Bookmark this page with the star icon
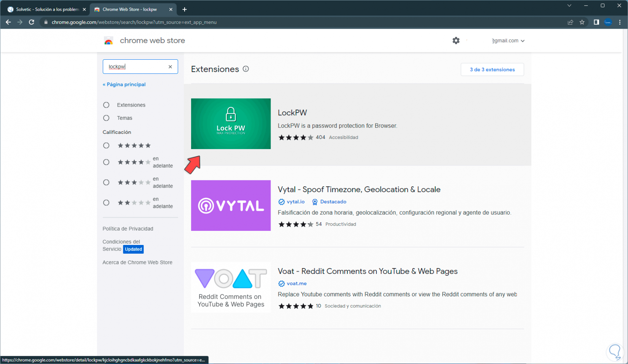This screenshot has width=628, height=364. coord(582,22)
